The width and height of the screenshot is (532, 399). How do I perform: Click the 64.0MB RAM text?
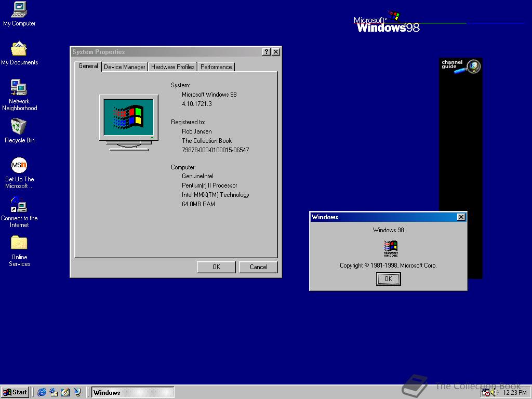(198, 204)
